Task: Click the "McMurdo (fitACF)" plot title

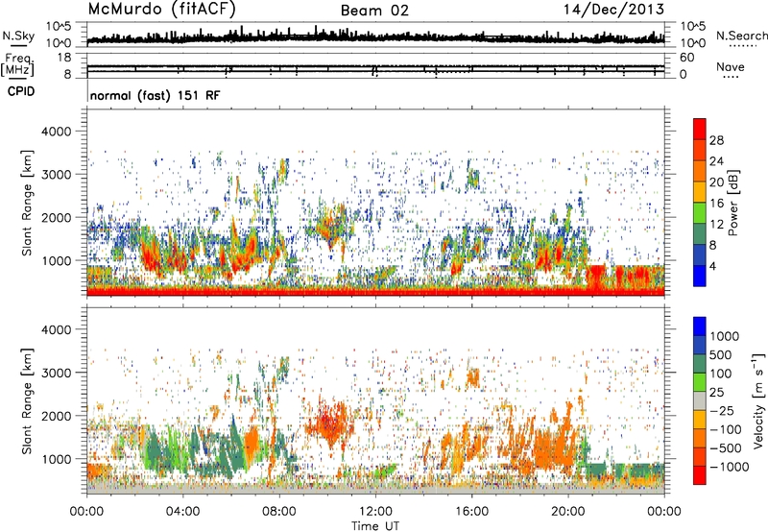Action: 161,9
